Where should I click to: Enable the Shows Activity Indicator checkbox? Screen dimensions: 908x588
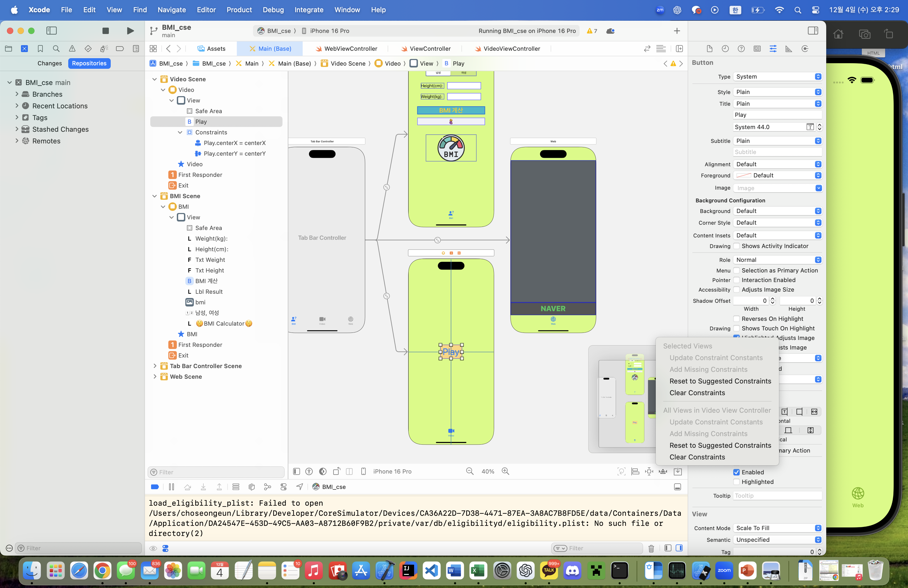click(736, 246)
